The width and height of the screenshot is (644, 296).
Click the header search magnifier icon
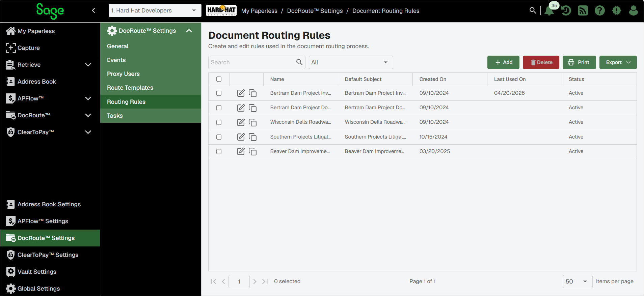(533, 10)
